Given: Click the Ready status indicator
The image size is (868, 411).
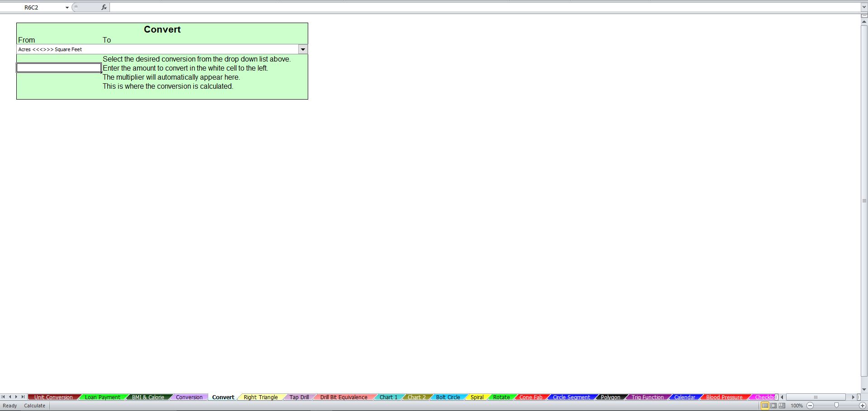Looking at the screenshot, I should tap(10, 406).
